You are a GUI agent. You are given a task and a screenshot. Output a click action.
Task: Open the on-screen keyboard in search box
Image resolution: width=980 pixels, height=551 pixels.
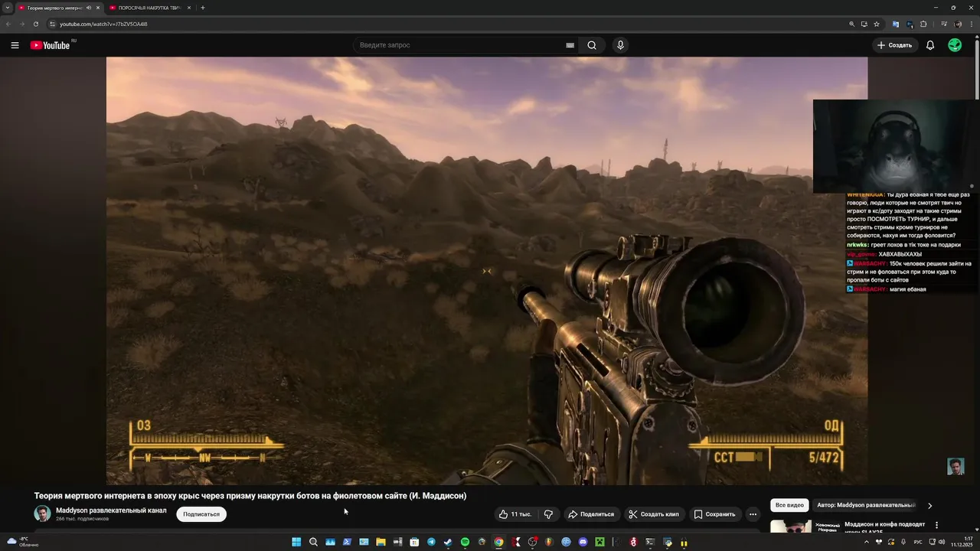click(x=570, y=45)
